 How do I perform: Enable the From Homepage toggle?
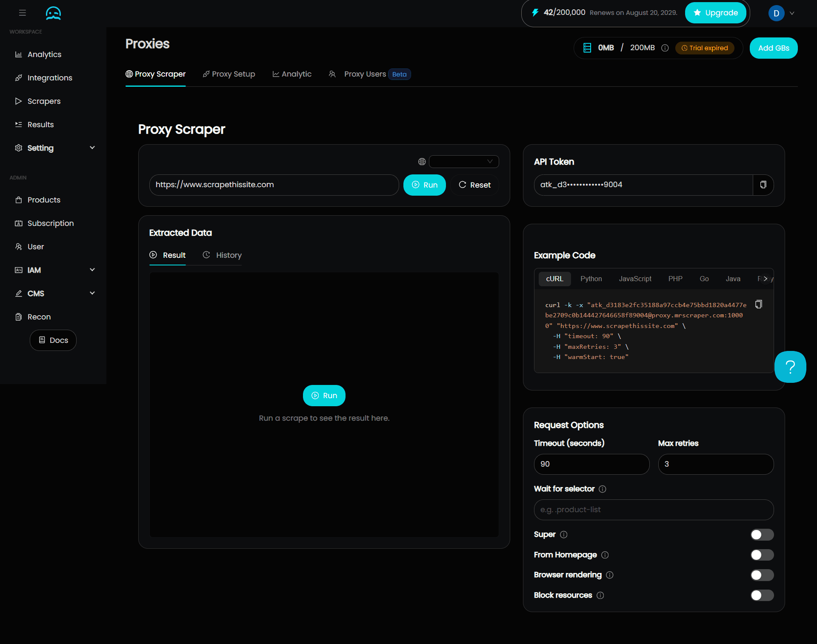(762, 555)
